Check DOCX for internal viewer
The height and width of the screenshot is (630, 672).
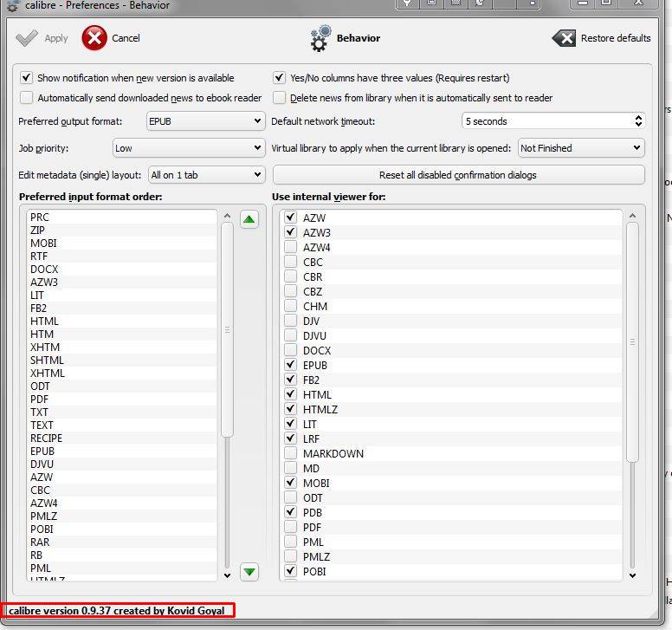(x=291, y=350)
